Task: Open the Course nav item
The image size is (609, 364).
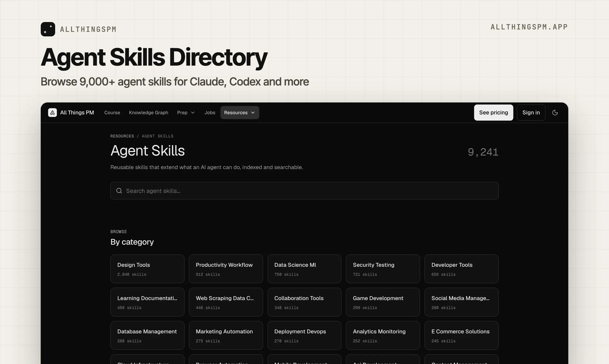Action: 112,113
